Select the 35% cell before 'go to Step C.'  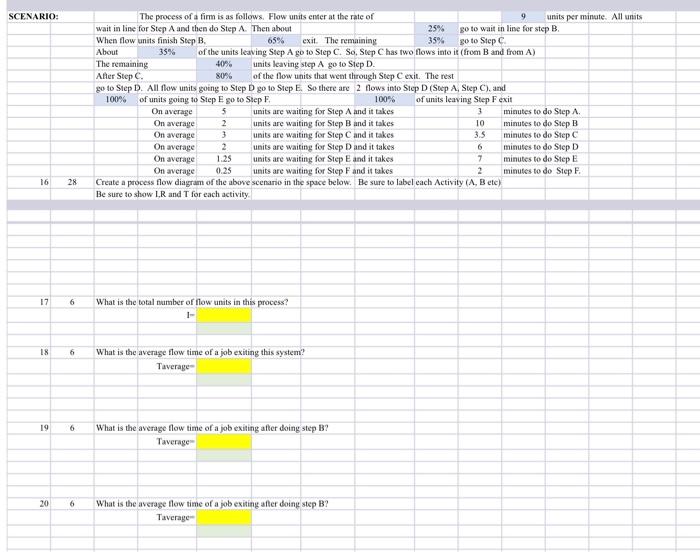(x=436, y=40)
